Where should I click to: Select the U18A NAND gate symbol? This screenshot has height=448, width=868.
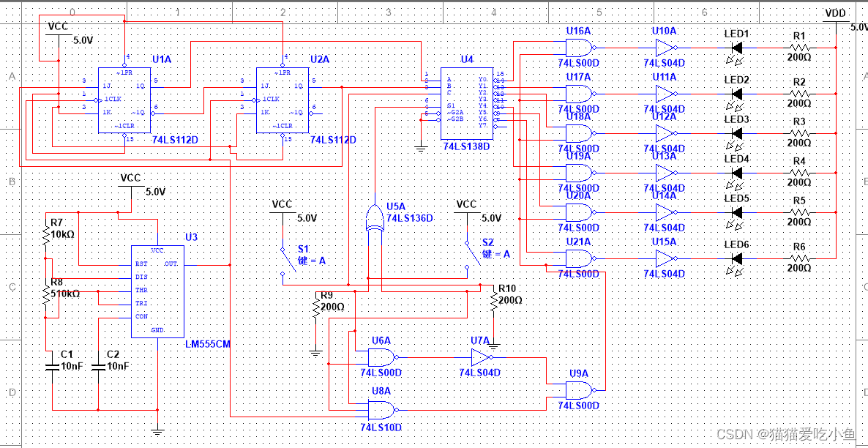[x=581, y=133]
